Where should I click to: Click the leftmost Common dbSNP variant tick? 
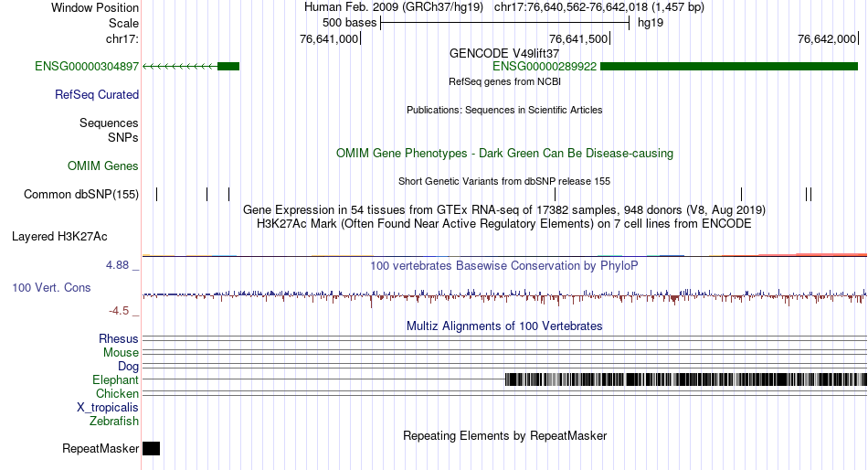pyautogui.click(x=156, y=194)
